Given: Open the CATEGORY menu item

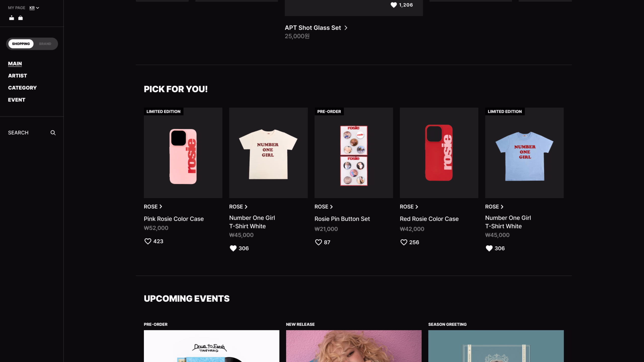Looking at the screenshot, I should 22,88.
